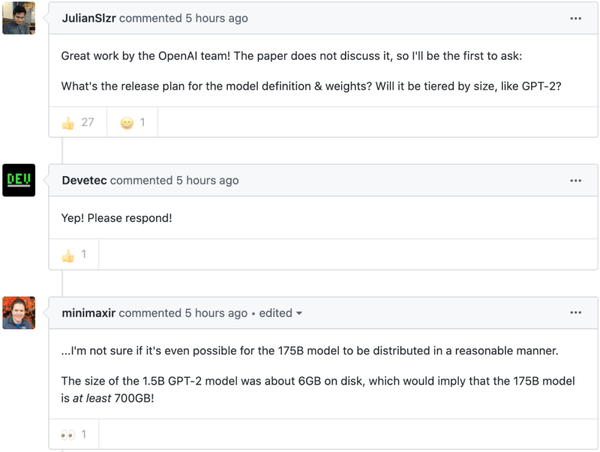Viewport: 600px width, 452px height.
Task: Toggle thumbs up reaction with 27 votes
Action: coord(78,122)
